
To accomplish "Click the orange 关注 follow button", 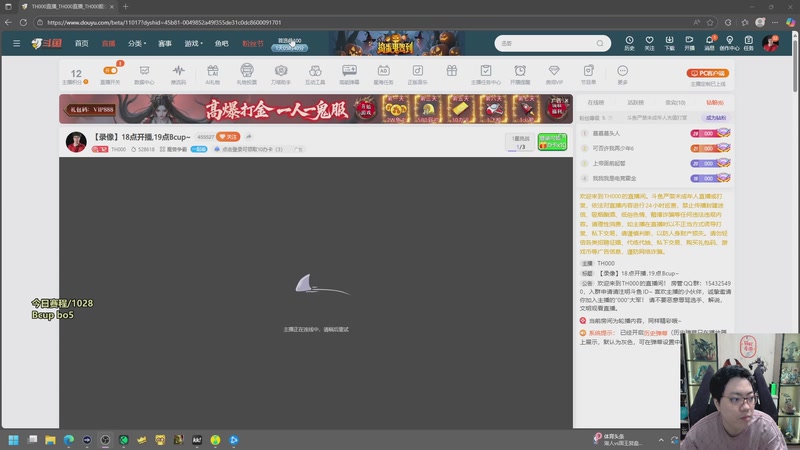I will [x=228, y=137].
